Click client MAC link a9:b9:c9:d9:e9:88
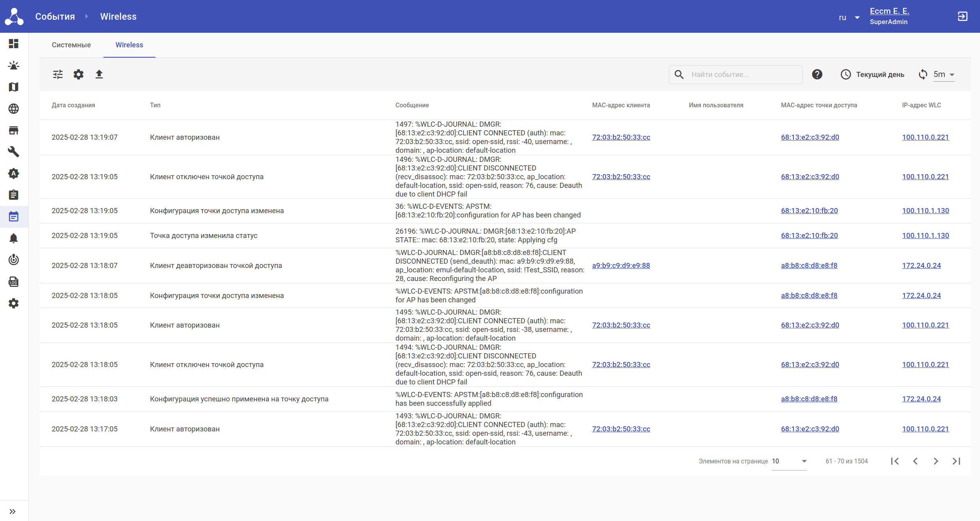The height and width of the screenshot is (521, 980). tap(621, 266)
